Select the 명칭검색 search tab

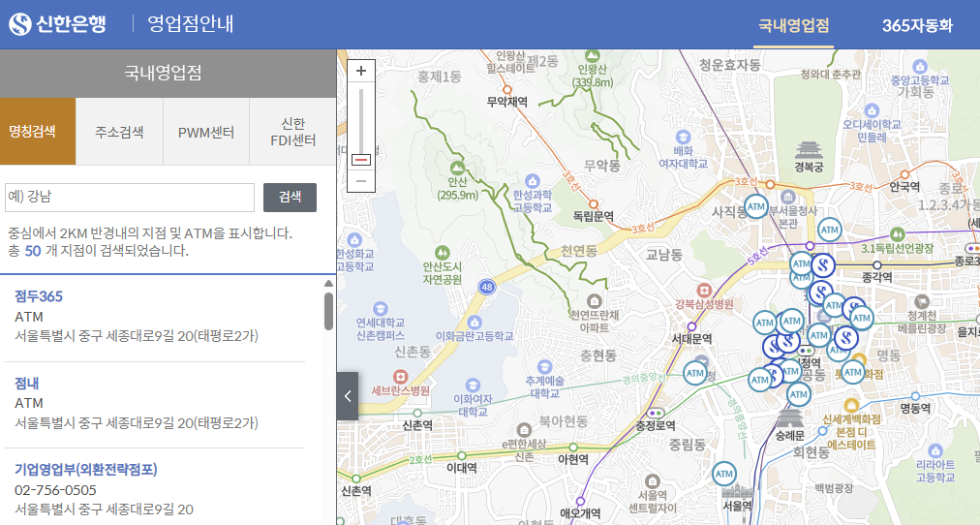pos(38,132)
